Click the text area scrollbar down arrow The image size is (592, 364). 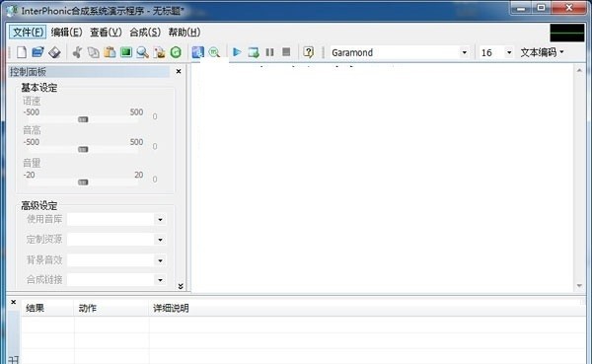[579, 286]
